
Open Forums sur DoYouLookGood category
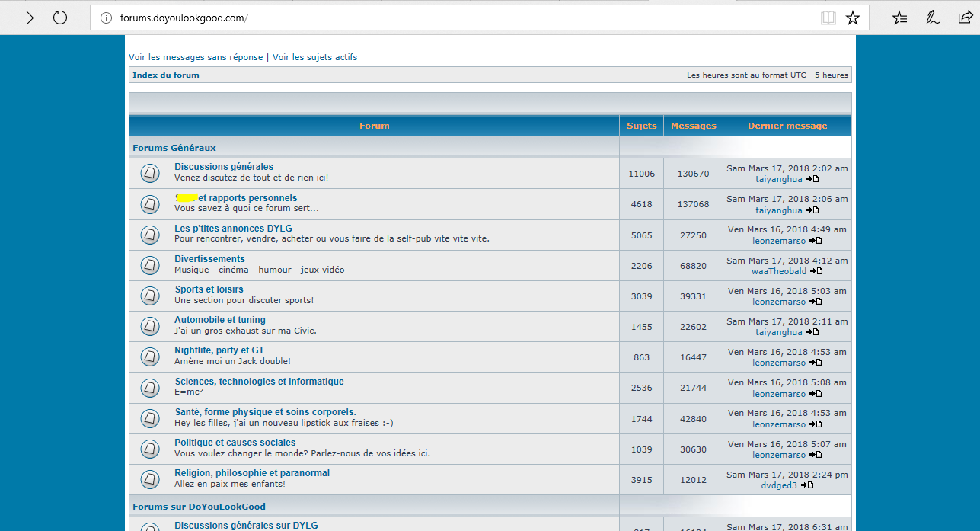(x=199, y=507)
